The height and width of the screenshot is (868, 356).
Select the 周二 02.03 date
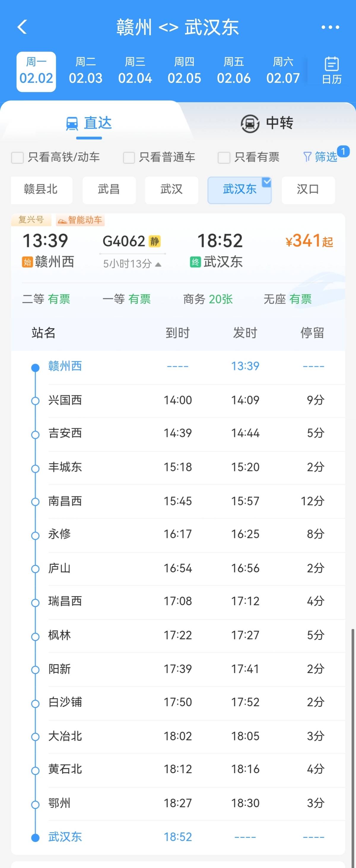(x=86, y=71)
